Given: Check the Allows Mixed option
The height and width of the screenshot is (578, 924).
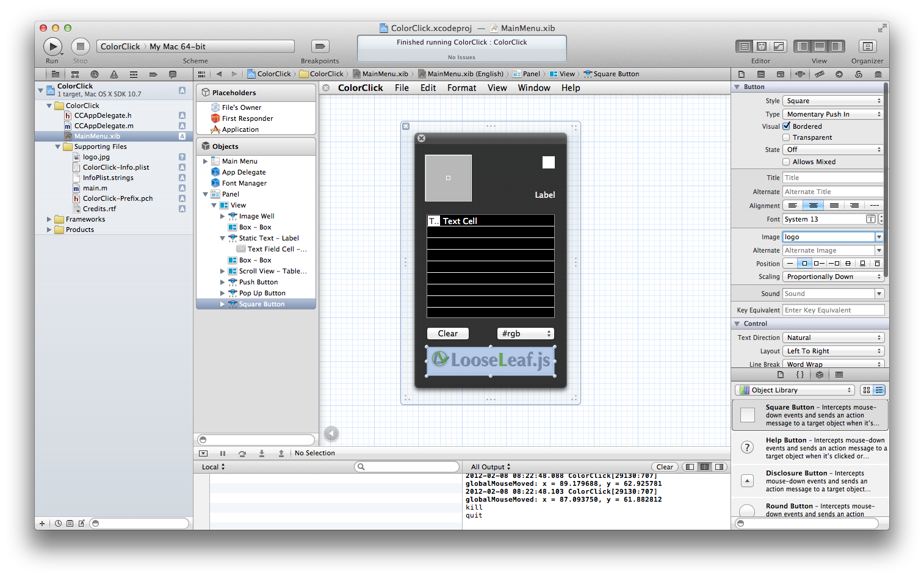Looking at the screenshot, I should (787, 162).
